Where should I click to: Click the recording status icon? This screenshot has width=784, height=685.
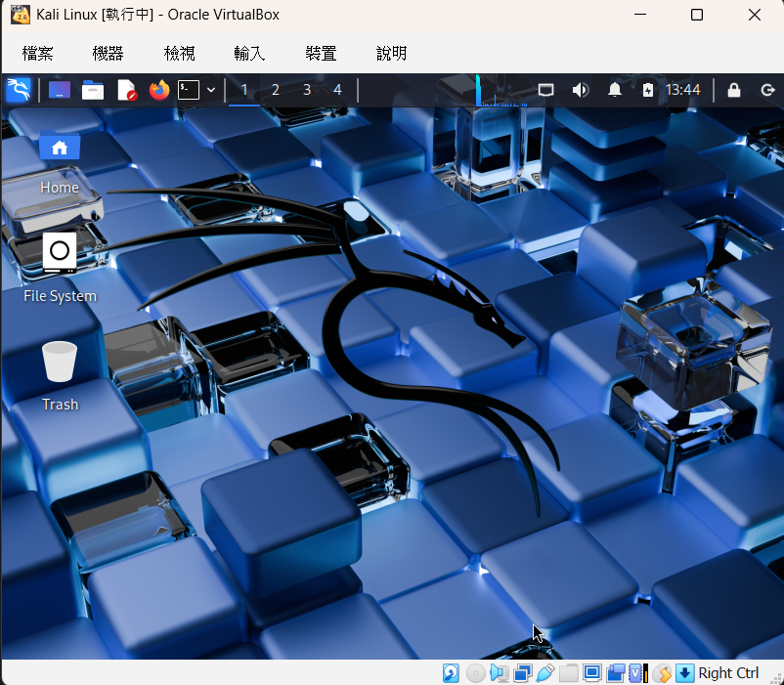tap(616, 673)
